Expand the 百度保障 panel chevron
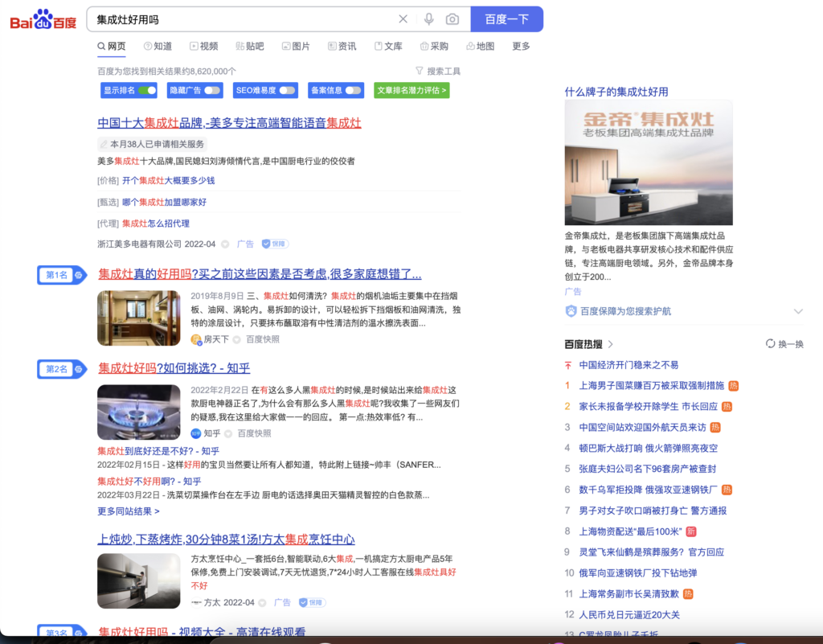 [797, 311]
